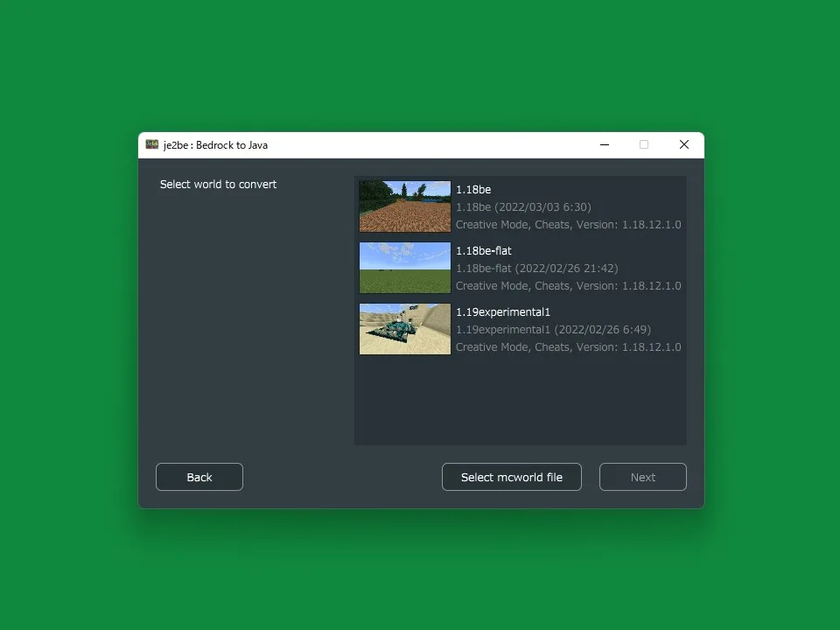
Task: Click the 'Select world to convert' label
Action: [218, 185]
